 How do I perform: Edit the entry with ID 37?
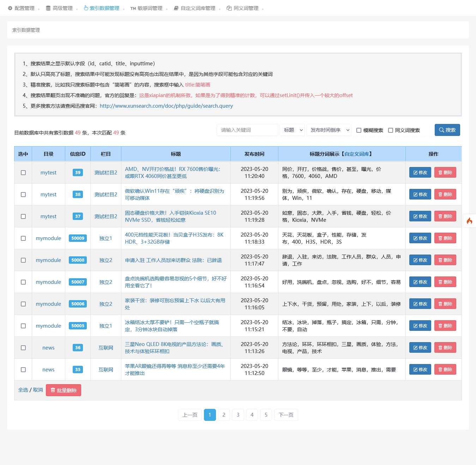(x=420, y=216)
